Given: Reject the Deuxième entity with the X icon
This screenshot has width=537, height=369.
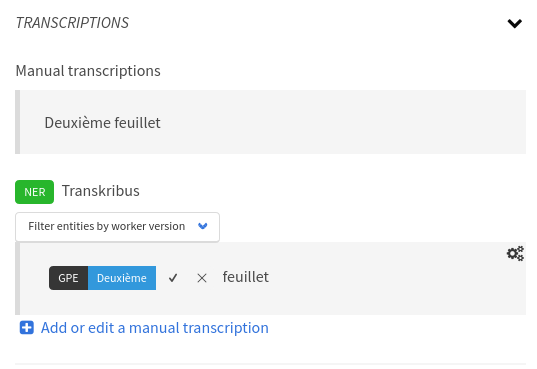Looking at the screenshot, I should coord(202,278).
